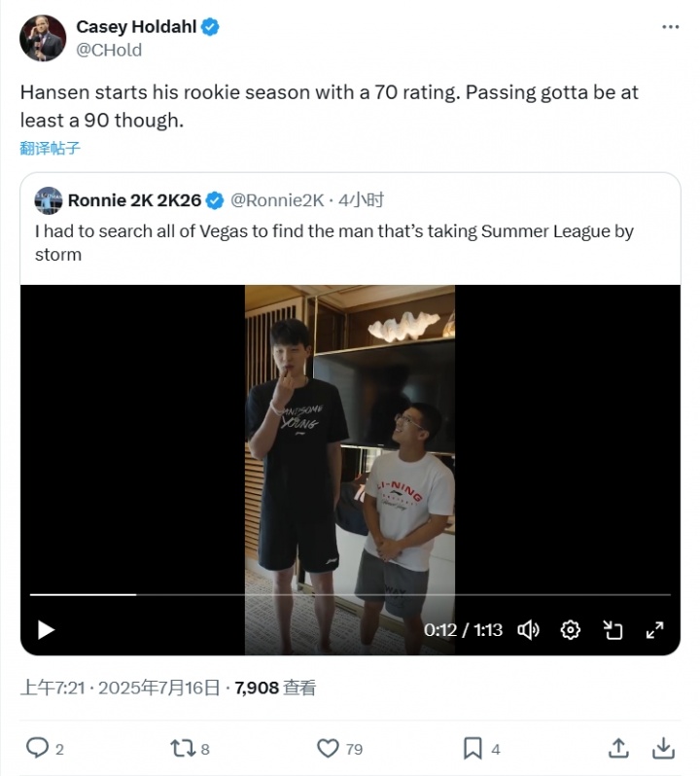The image size is (700, 776).
Task: Download the tweet video
Action: (663, 748)
